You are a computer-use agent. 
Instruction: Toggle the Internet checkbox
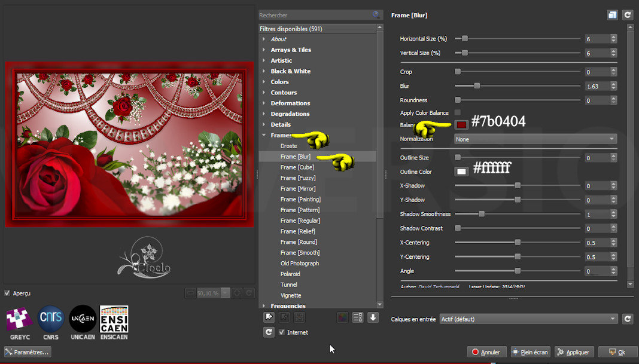click(282, 332)
